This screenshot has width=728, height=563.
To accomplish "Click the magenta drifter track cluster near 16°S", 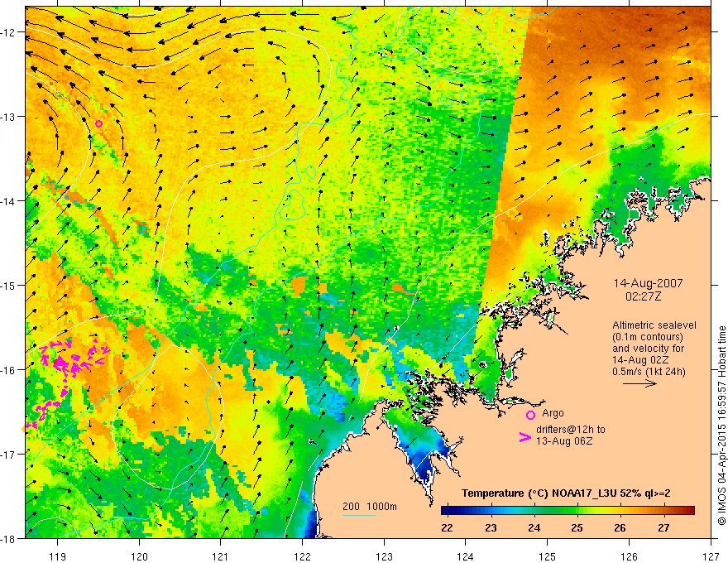I will [74, 358].
